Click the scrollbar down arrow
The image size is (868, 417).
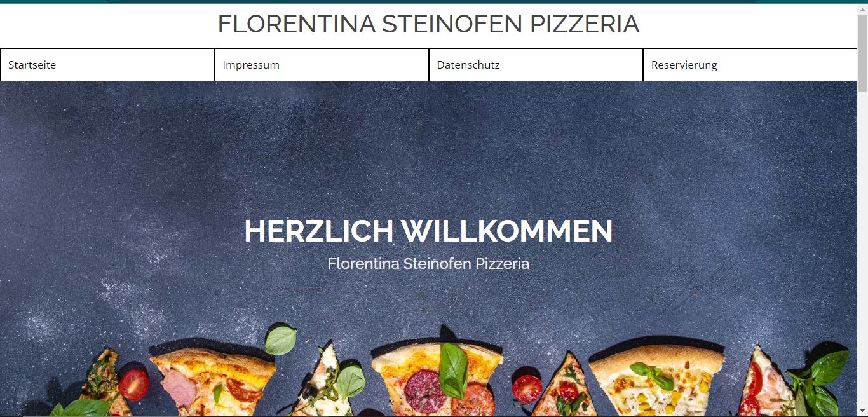(x=862, y=411)
